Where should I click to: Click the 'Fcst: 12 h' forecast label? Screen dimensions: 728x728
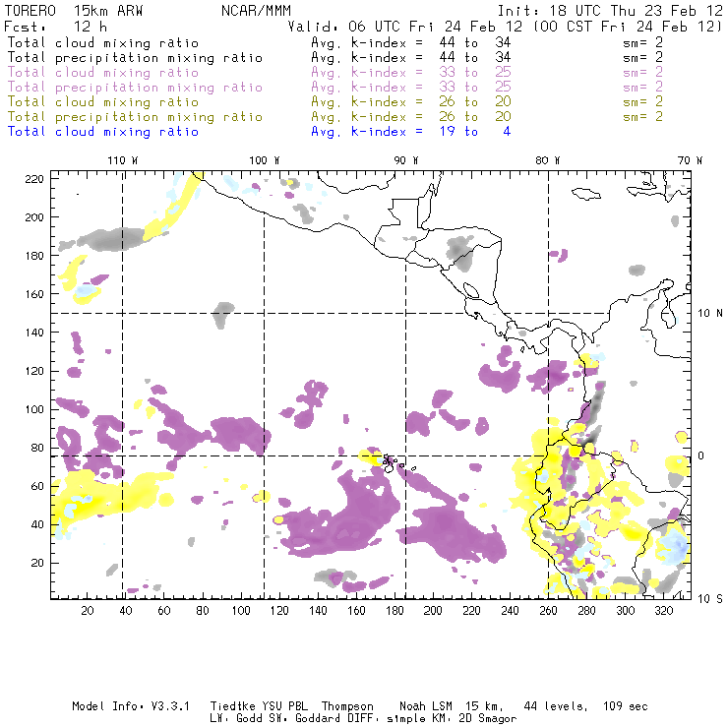coord(55,27)
